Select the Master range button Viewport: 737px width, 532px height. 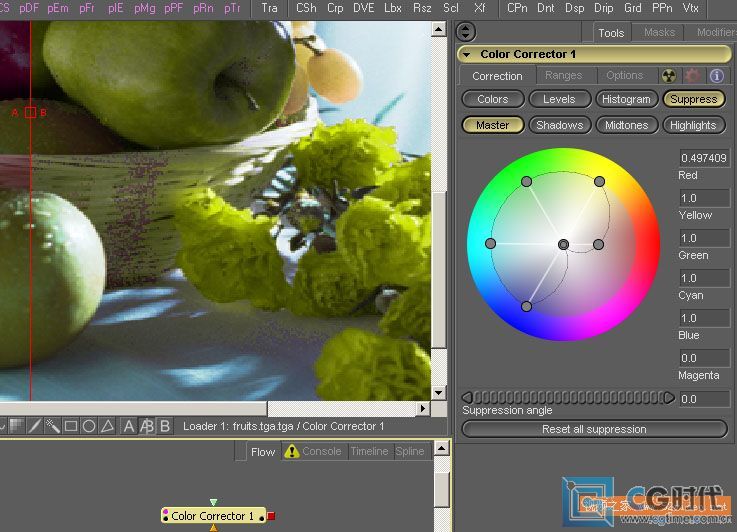(x=493, y=125)
